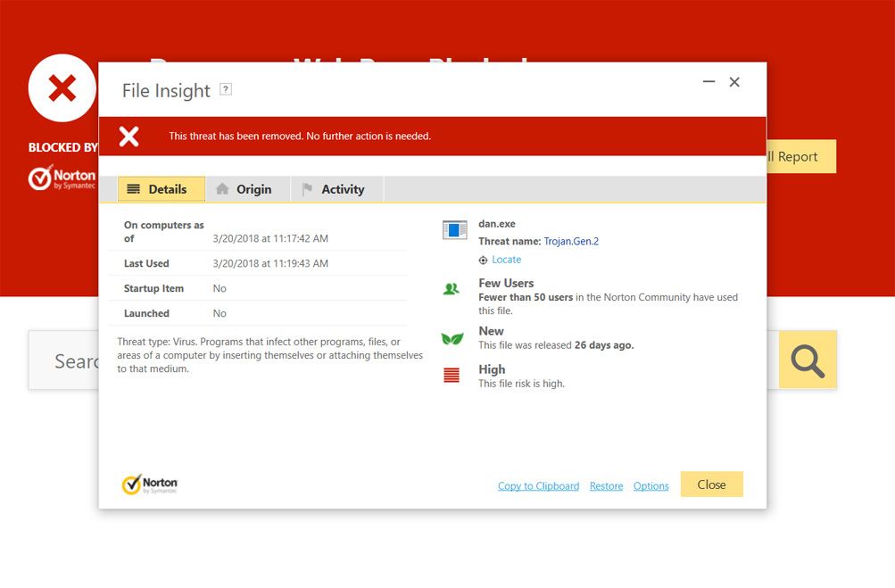Viewport: 895px width, 588px height.
Task: Click the date 3/20/2018 at 11:17:42 AM
Action: pyautogui.click(x=270, y=238)
